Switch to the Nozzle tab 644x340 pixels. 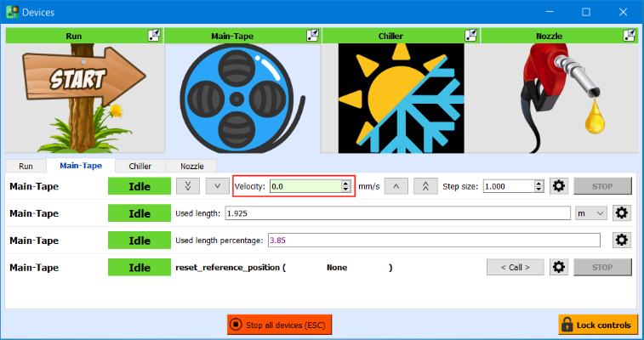click(191, 167)
